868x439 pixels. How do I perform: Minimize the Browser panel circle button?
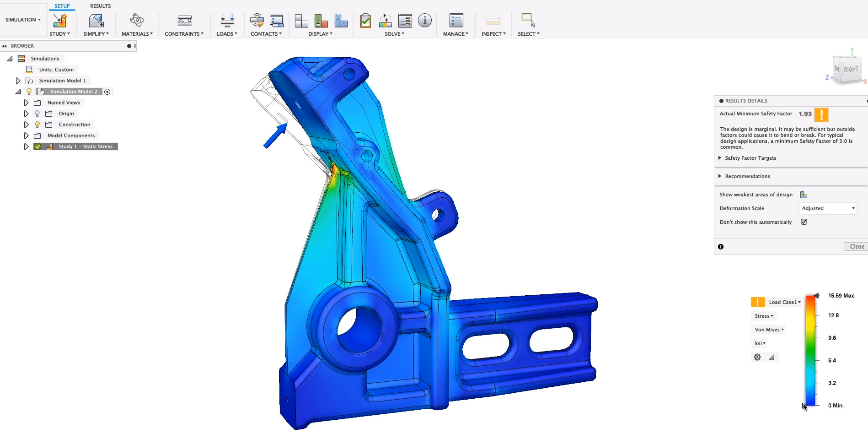pyautogui.click(x=129, y=46)
